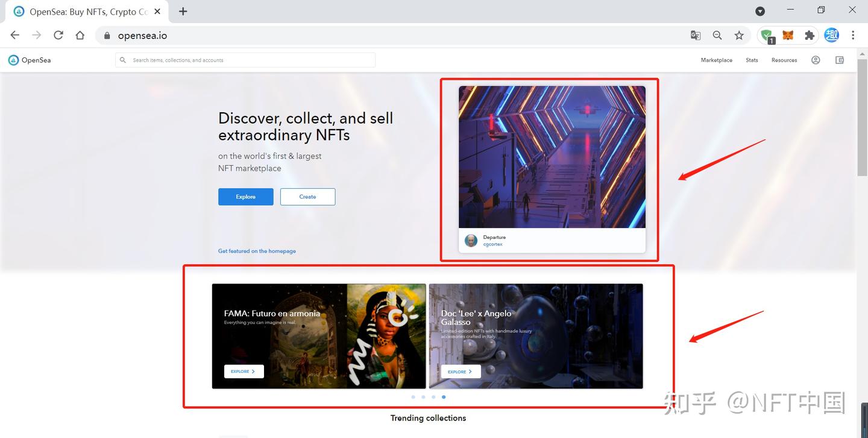Open the Marketplace menu
This screenshot has width=868, height=438.
[717, 60]
